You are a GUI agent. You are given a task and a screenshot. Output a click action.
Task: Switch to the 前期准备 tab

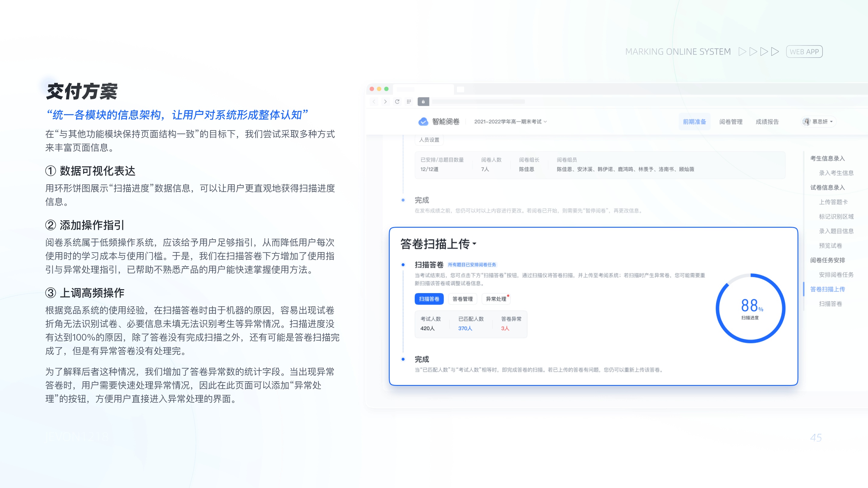pyautogui.click(x=694, y=122)
